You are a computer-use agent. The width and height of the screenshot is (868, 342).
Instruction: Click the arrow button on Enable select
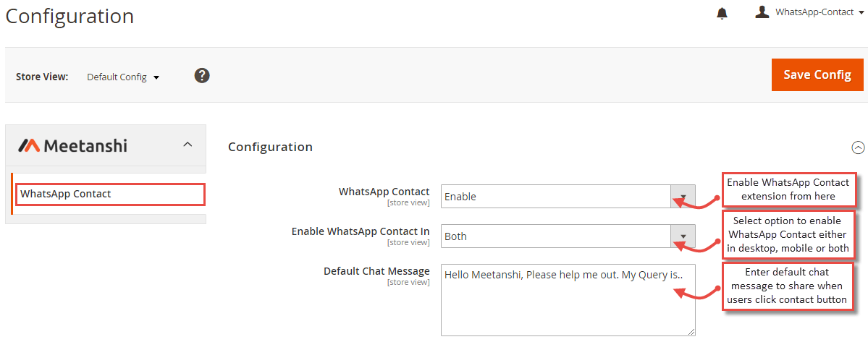[683, 196]
